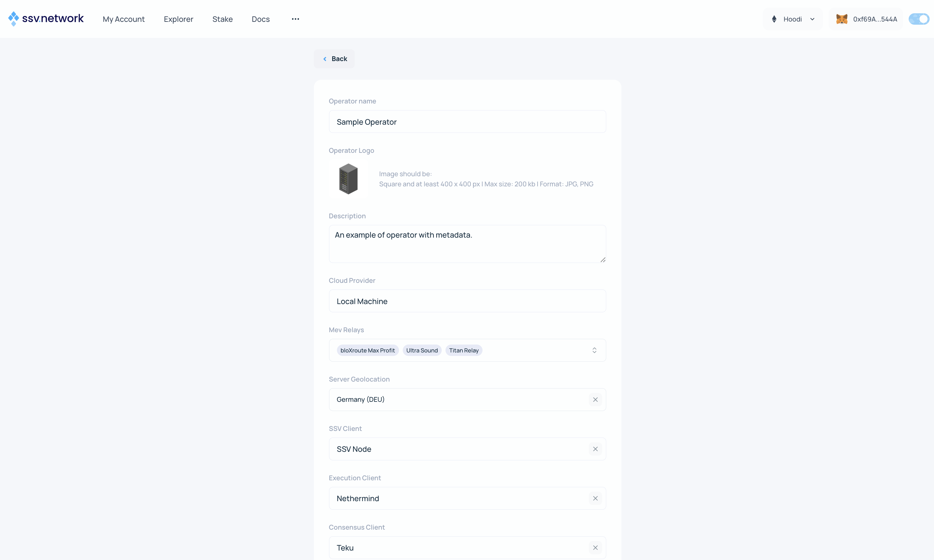Remove the Nethermind execution client selection
Screen dimensions: 934x560
coord(595,499)
